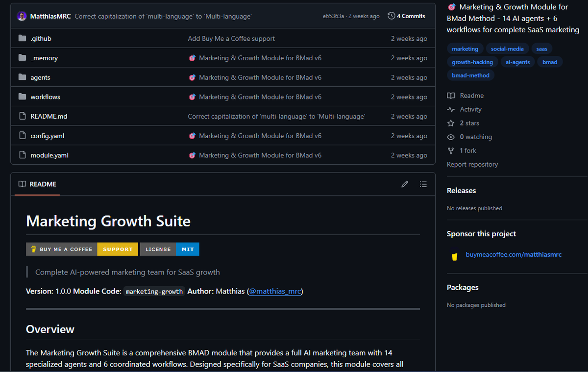The image size is (588, 372).
Task: View the 1 fork link
Action: [x=462, y=150]
